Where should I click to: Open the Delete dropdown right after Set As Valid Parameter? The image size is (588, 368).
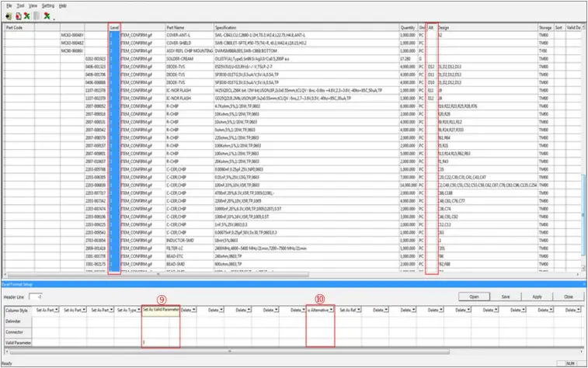(x=193, y=310)
